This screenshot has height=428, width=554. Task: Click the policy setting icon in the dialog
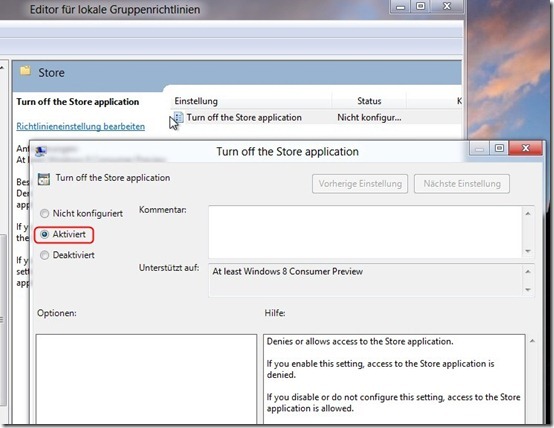[x=44, y=179]
